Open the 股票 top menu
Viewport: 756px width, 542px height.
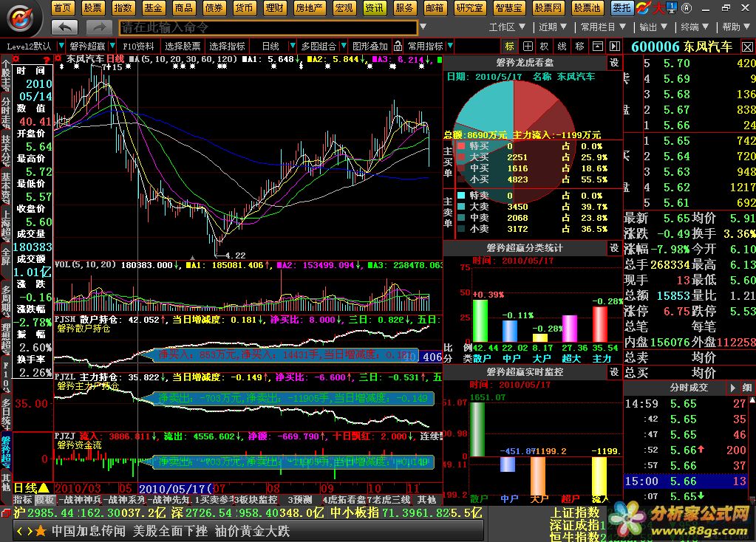point(92,7)
